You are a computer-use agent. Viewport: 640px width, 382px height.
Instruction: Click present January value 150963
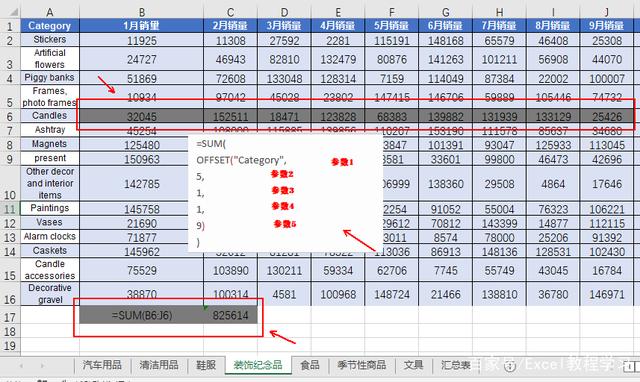click(x=142, y=159)
